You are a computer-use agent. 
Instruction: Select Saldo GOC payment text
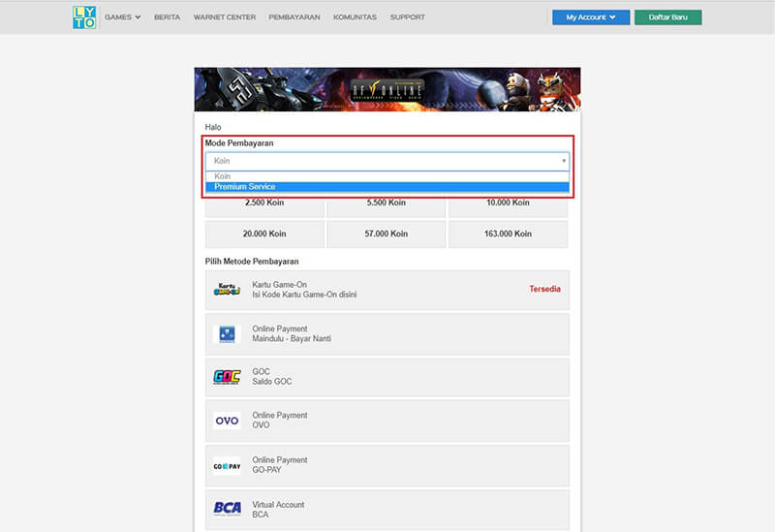tap(272, 377)
